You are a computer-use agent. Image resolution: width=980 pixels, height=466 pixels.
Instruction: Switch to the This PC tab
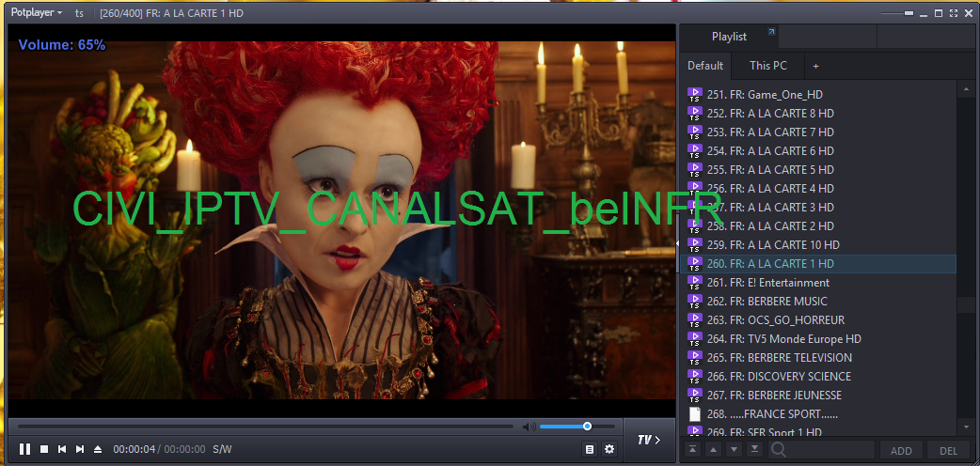click(767, 66)
